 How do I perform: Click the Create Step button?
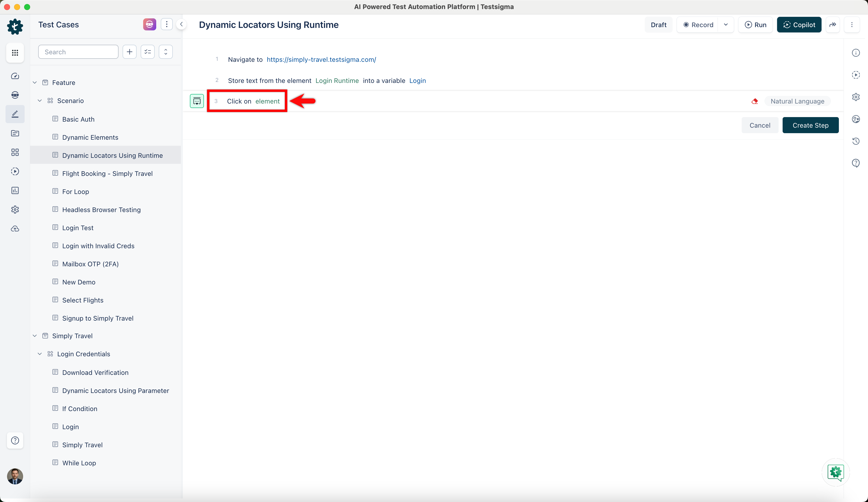[810, 125]
